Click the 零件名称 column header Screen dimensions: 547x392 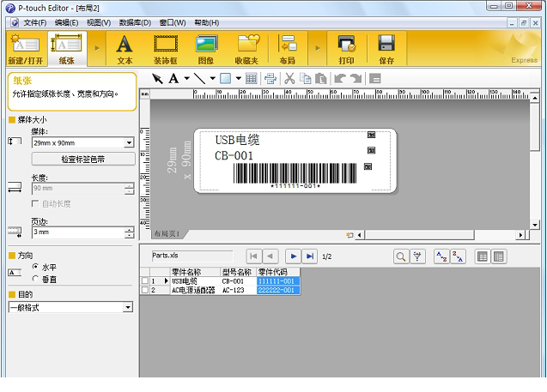[196, 272]
